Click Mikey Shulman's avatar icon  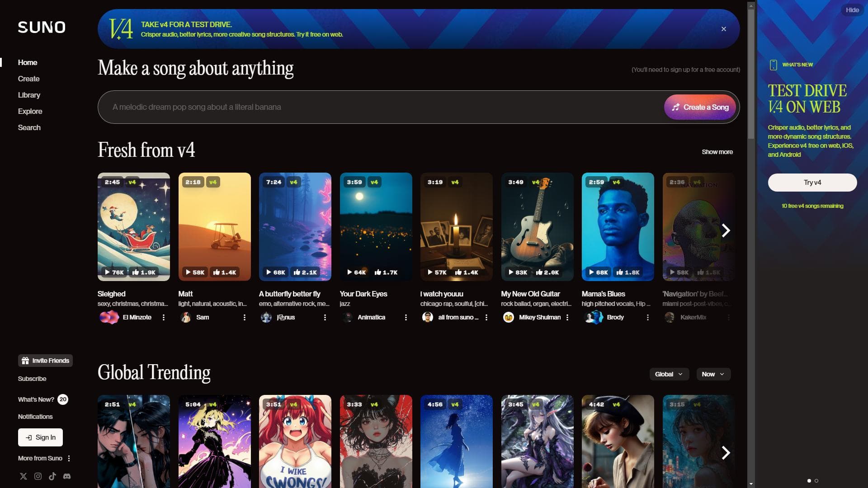tap(509, 318)
